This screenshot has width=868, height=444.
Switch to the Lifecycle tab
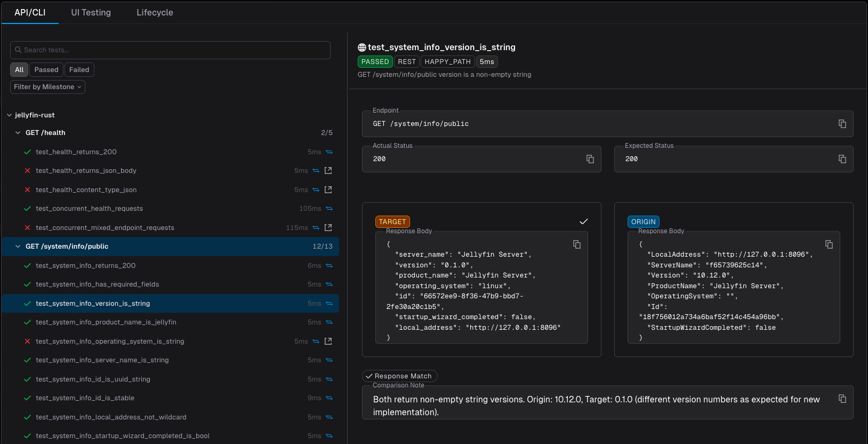(x=155, y=12)
